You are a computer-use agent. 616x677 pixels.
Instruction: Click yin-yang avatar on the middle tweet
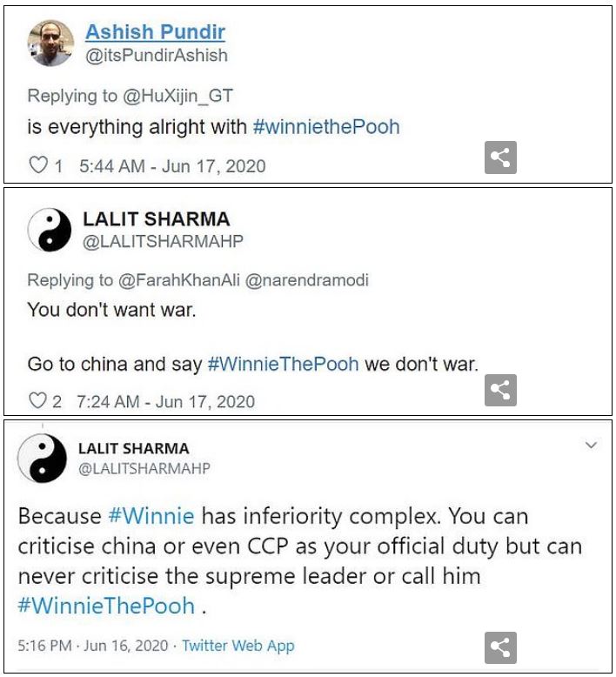50,230
